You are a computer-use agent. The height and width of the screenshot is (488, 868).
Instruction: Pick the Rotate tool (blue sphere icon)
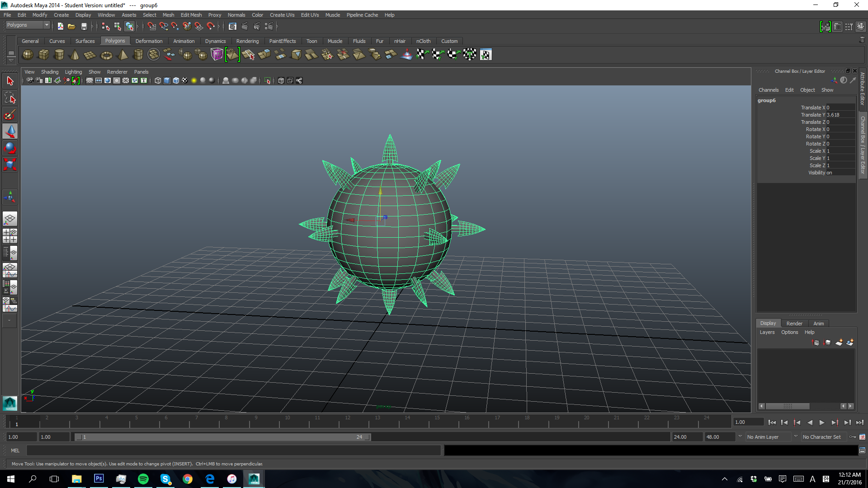pos(10,148)
